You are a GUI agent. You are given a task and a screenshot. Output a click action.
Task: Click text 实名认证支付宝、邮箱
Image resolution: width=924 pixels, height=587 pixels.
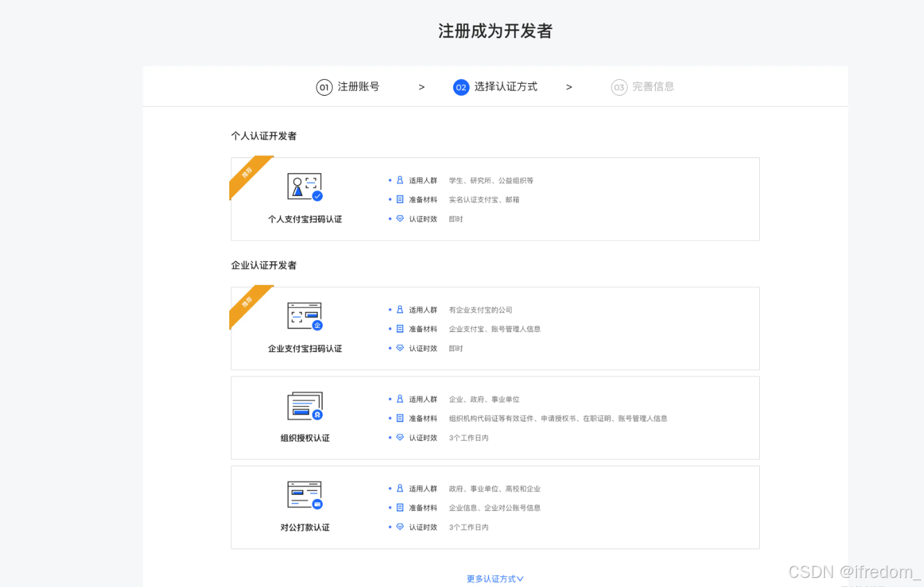pos(484,200)
